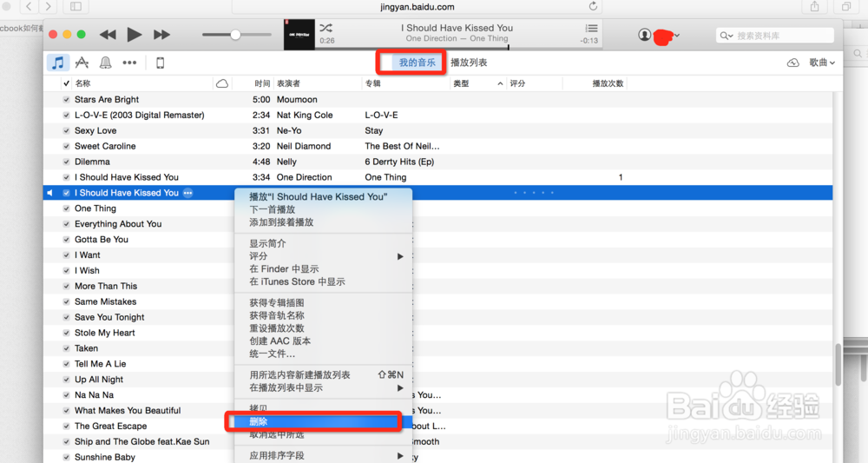Click the rewind previous track button
868x463 pixels.
tap(108, 35)
